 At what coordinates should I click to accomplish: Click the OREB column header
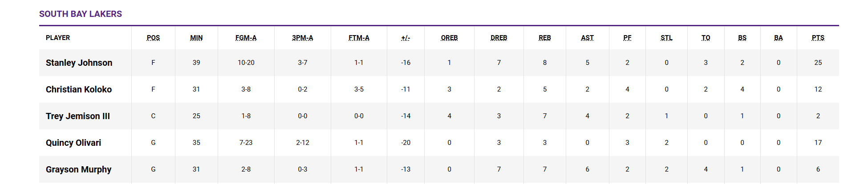click(x=449, y=38)
